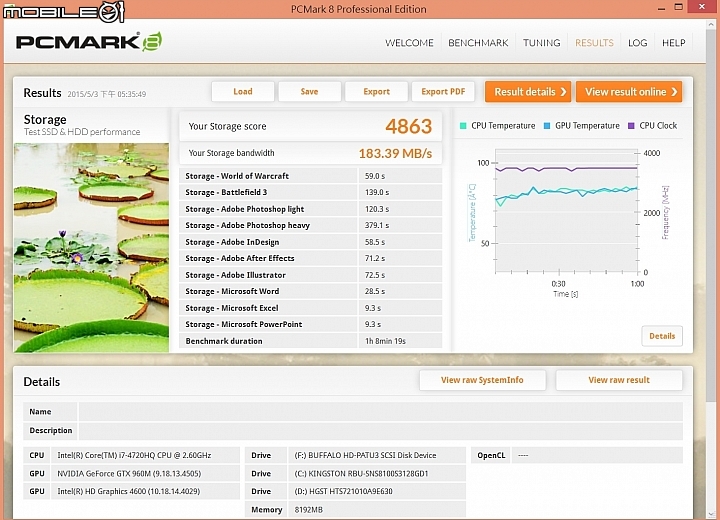Click the 'Storage - Battlefield 3' row
Screen dimensions: 720x520
coord(310,192)
